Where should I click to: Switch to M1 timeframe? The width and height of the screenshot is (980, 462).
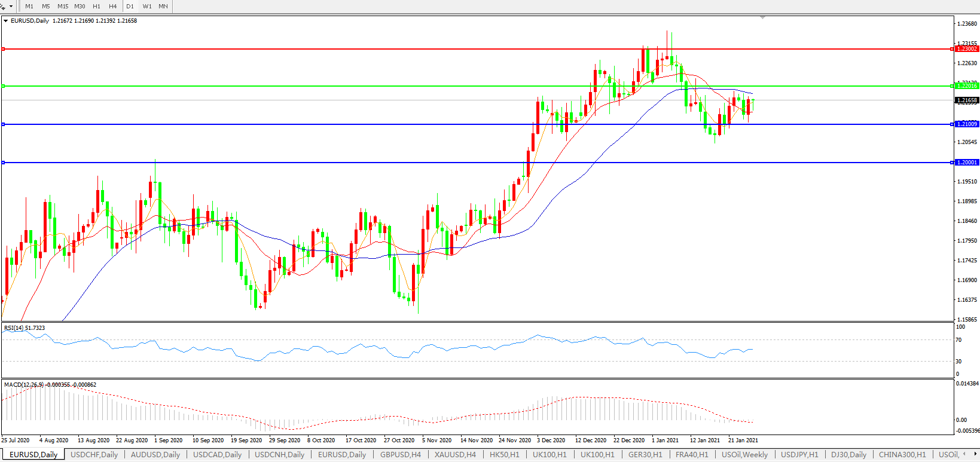click(x=29, y=7)
